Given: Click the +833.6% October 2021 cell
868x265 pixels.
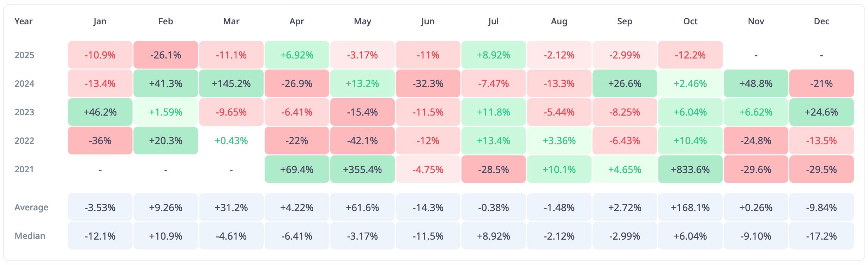Looking at the screenshot, I should (690, 170).
